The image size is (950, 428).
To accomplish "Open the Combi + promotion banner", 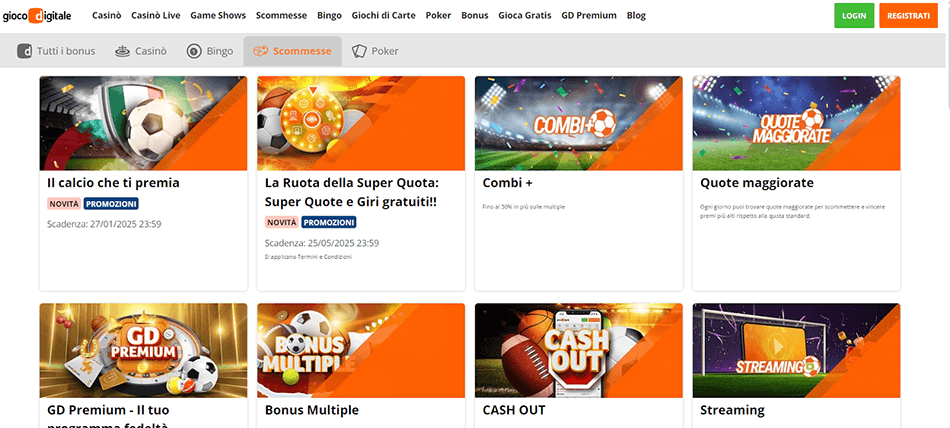I will pos(579,123).
